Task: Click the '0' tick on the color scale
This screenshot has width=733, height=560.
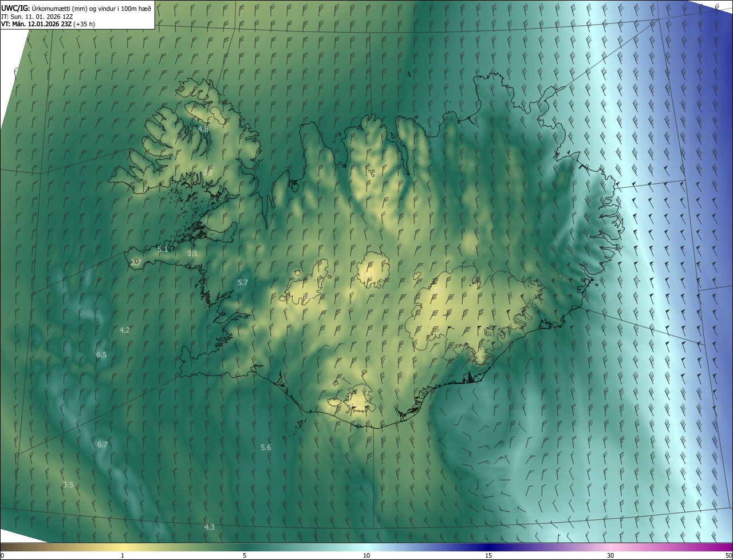Action: pyautogui.click(x=2, y=556)
